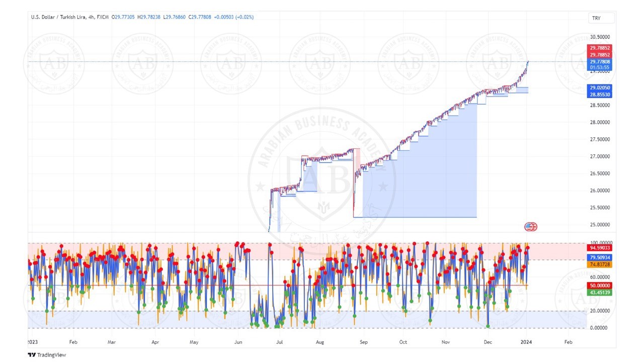644x362 pixels.
Task: Click the 30.50000 price axis tick
Action: click(x=600, y=37)
